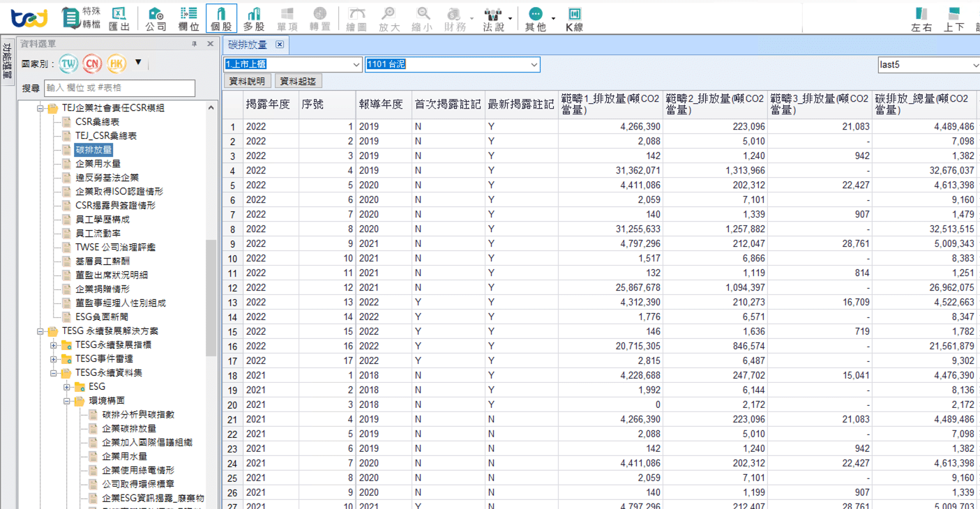The height and width of the screenshot is (509, 980).
Task: Toggle the HK country filter
Action: [x=116, y=63]
